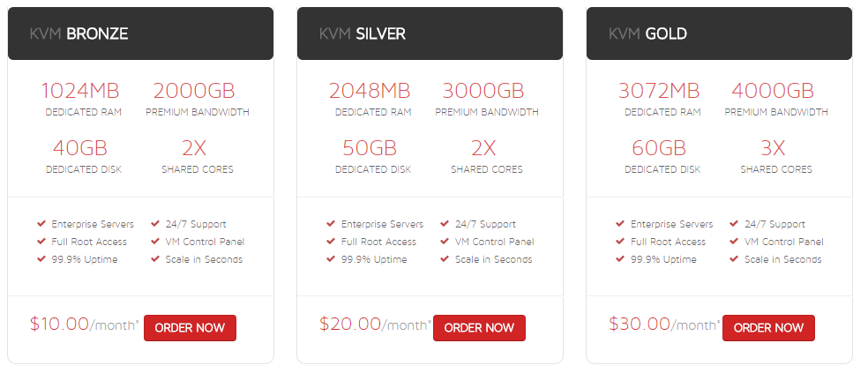Click checkmark next to 99.9% Uptime in Bronze plan
The width and height of the screenshot is (868, 373).
pos(41,259)
